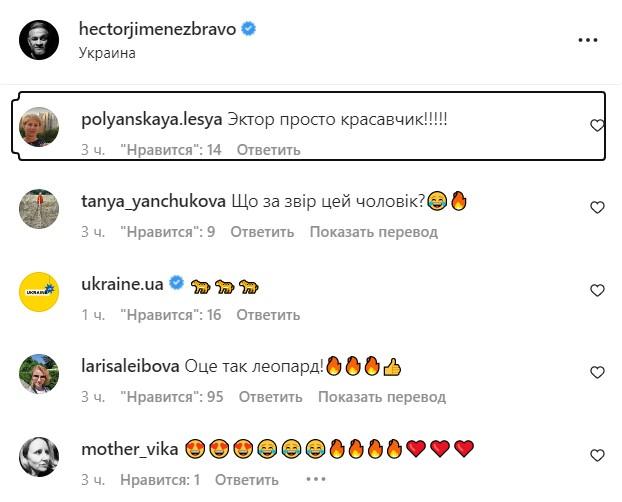Like polyanskaya.lesya's comment with the heart
Viewport: 622px width, 502px height.
[x=597, y=126]
